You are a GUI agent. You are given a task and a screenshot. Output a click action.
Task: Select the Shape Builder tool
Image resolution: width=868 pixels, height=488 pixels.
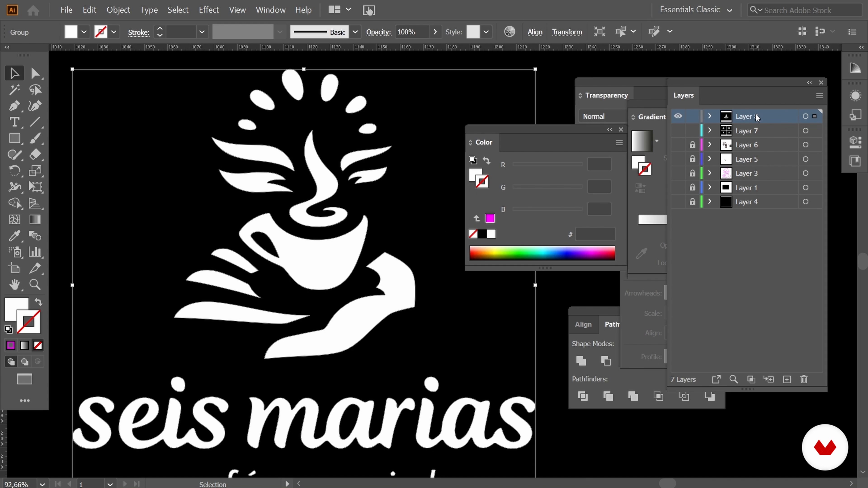[x=14, y=203]
